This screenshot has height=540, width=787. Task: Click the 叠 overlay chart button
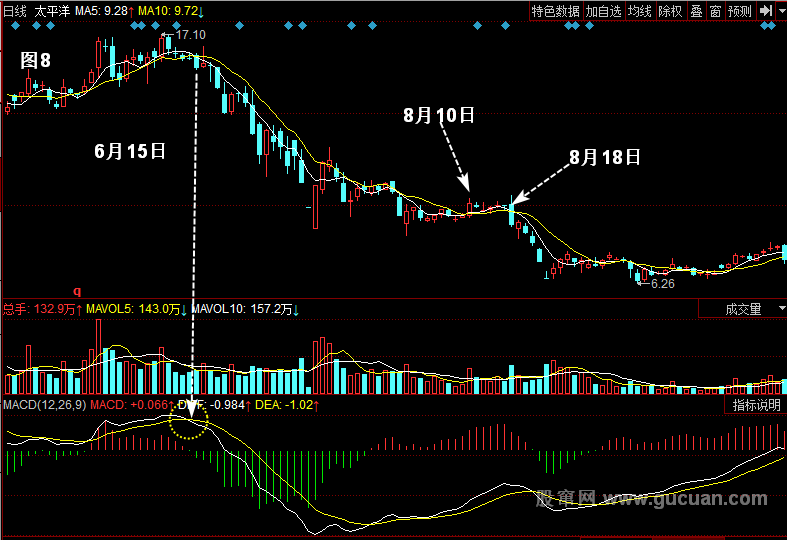(x=696, y=11)
